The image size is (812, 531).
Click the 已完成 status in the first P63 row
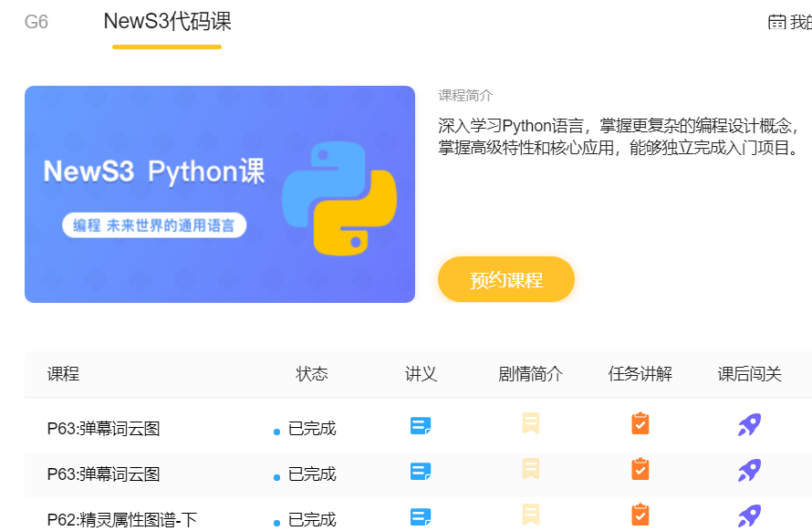click(312, 429)
